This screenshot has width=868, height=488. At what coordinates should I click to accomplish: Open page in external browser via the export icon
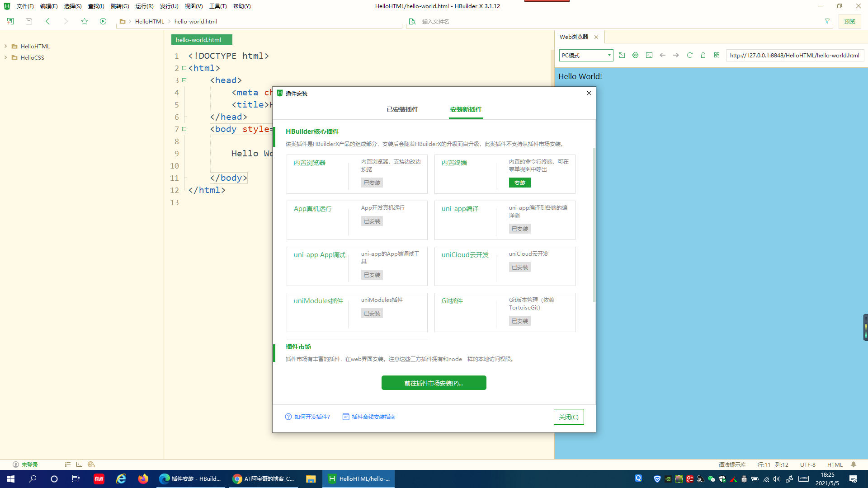coord(622,55)
